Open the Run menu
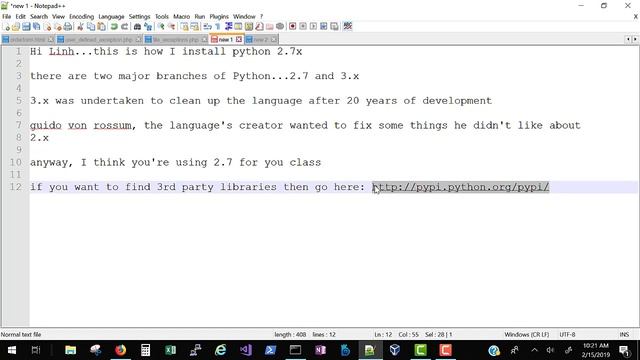The width and height of the screenshot is (640, 360). pyautogui.click(x=200, y=17)
